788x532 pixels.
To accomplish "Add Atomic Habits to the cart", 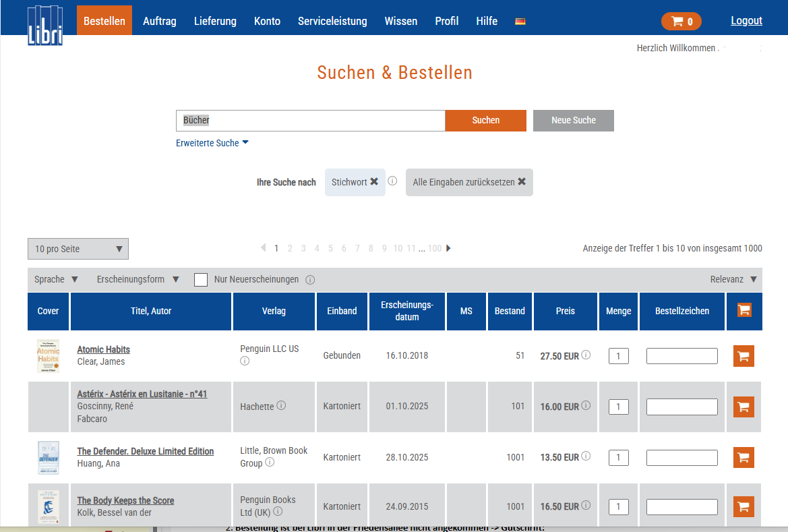I will pyautogui.click(x=744, y=356).
